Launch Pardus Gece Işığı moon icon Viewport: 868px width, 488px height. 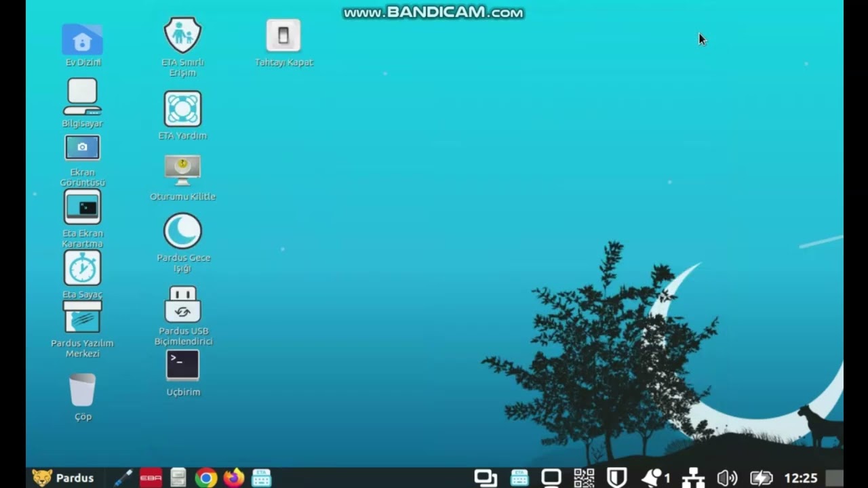tap(182, 231)
